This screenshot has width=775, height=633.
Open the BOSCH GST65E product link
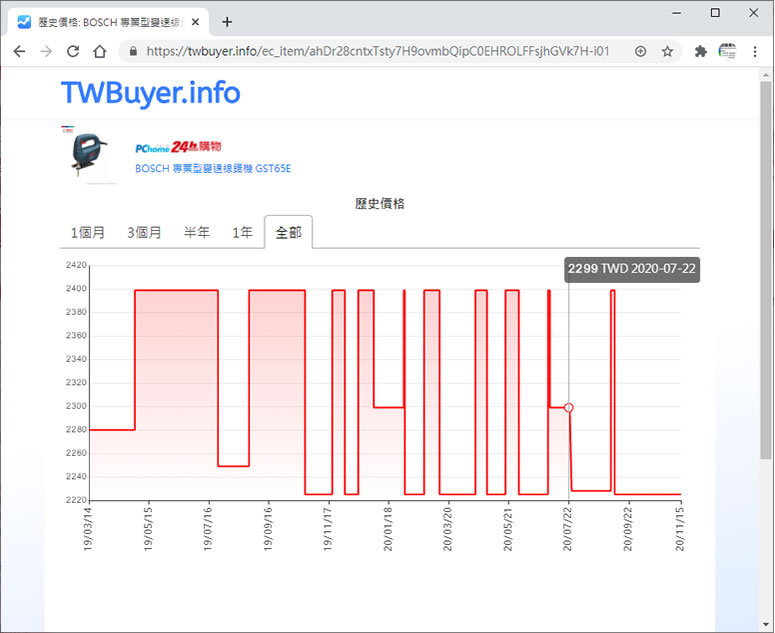(x=212, y=169)
